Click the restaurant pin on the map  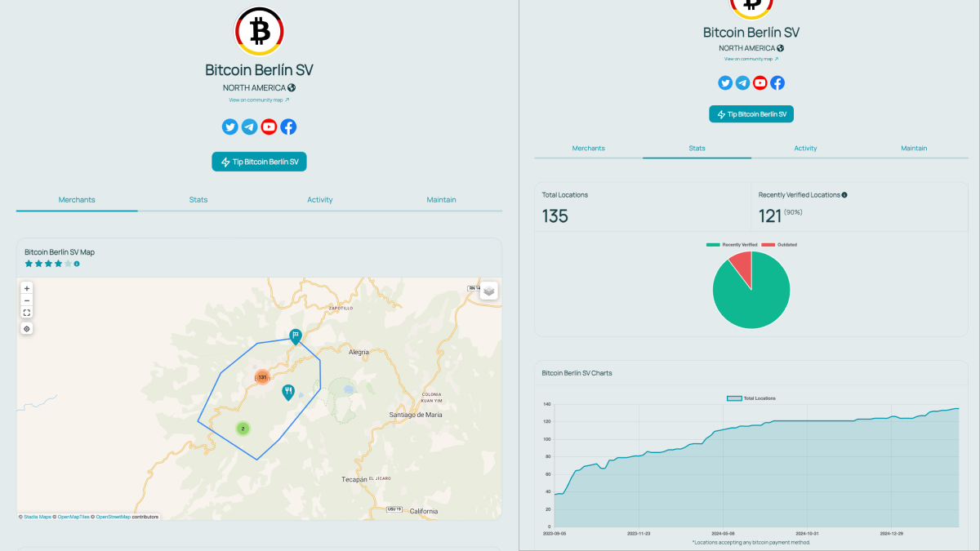coord(288,392)
